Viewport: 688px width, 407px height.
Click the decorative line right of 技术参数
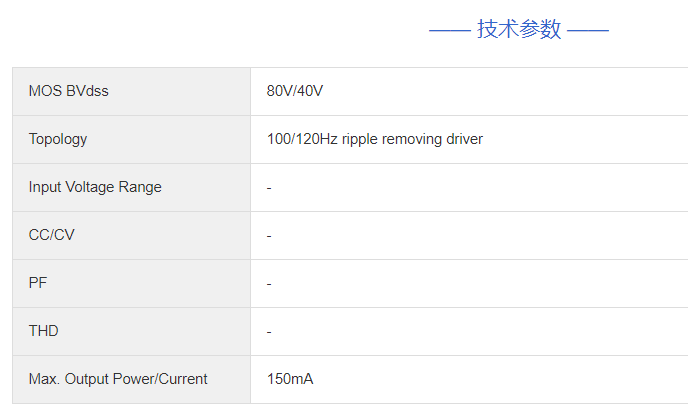(x=588, y=31)
